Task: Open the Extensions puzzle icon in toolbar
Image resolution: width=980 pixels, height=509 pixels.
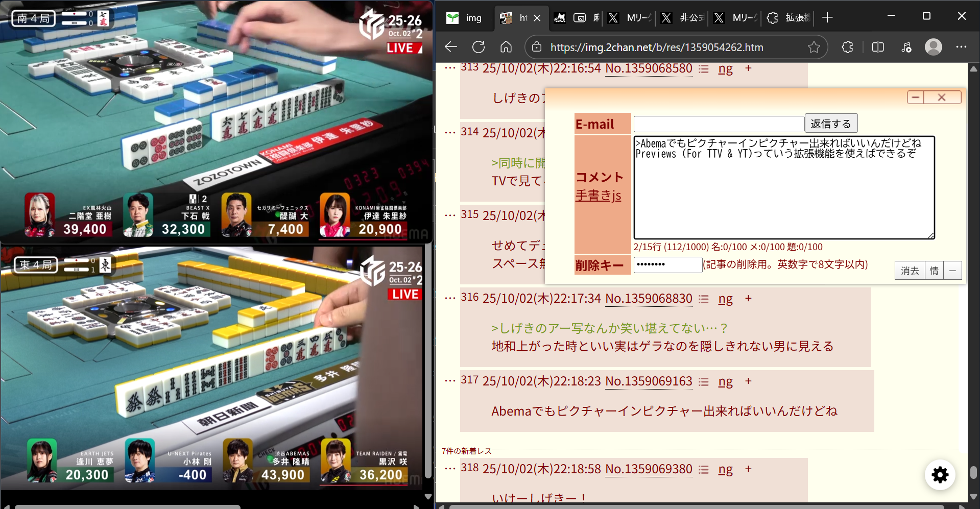Action: click(847, 47)
